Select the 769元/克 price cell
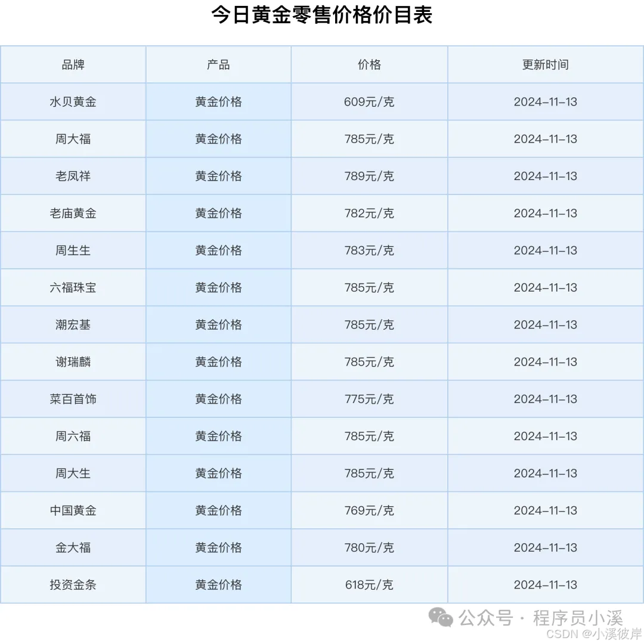 369,510
